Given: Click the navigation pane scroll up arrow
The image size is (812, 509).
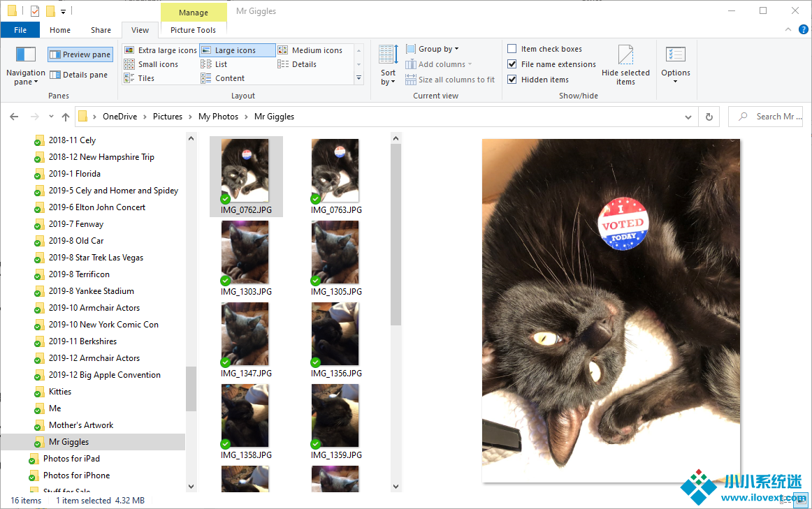Looking at the screenshot, I should pos(191,139).
